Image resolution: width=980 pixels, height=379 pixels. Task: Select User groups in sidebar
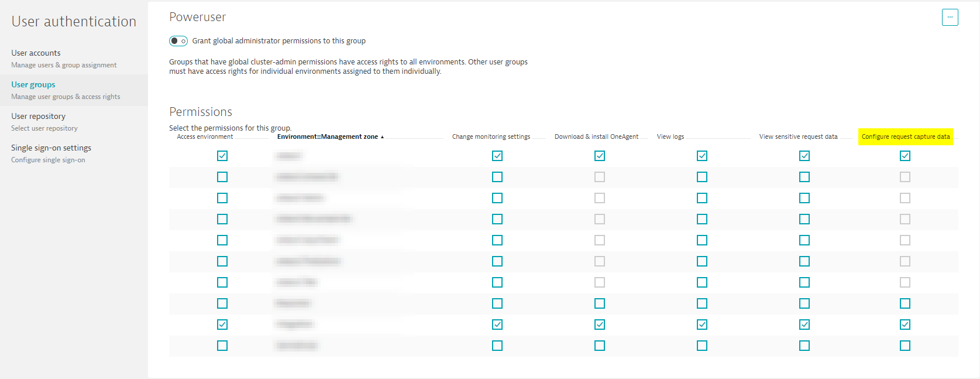[33, 85]
